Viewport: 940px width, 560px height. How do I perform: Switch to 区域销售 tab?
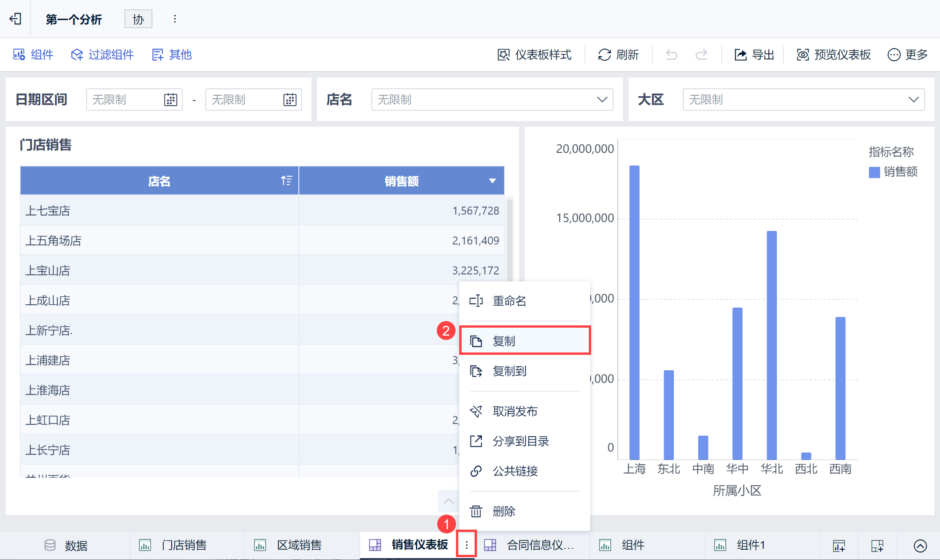tap(298, 545)
